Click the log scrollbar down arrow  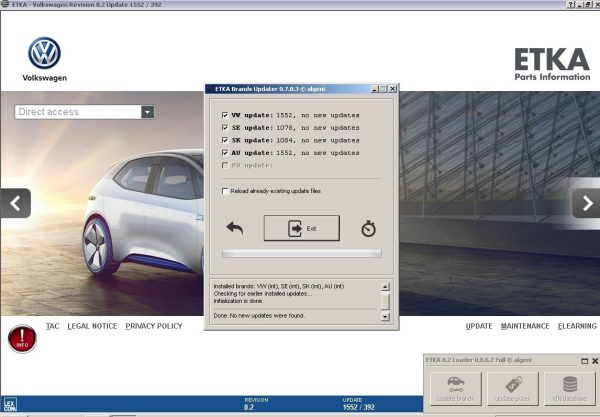pyautogui.click(x=385, y=316)
